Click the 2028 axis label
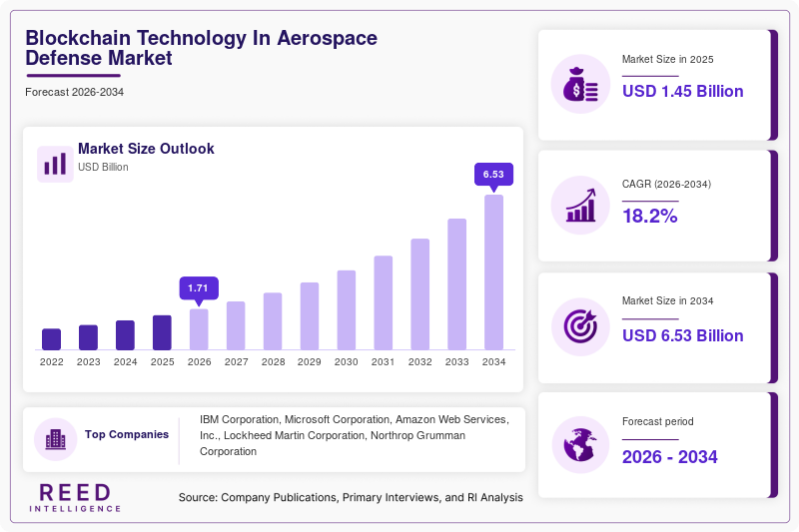 click(x=273, y=362)
